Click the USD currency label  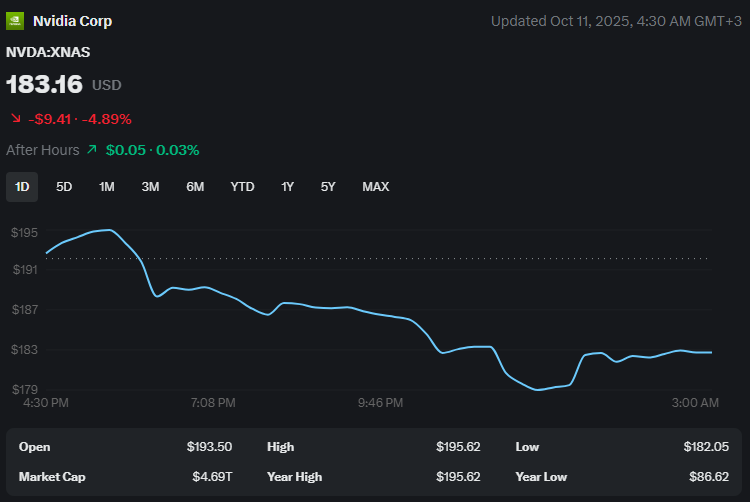pos(107,85)
